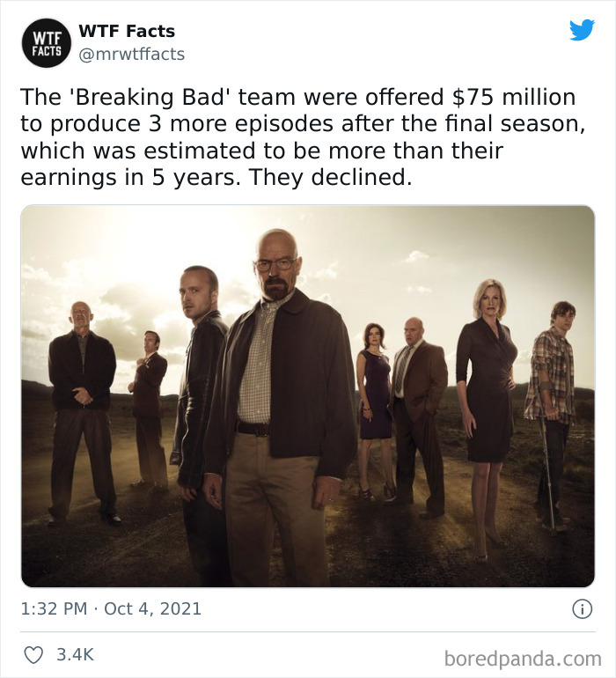Open the WTF Facts profile avatar
616x678 pixels.
(47, 43)
